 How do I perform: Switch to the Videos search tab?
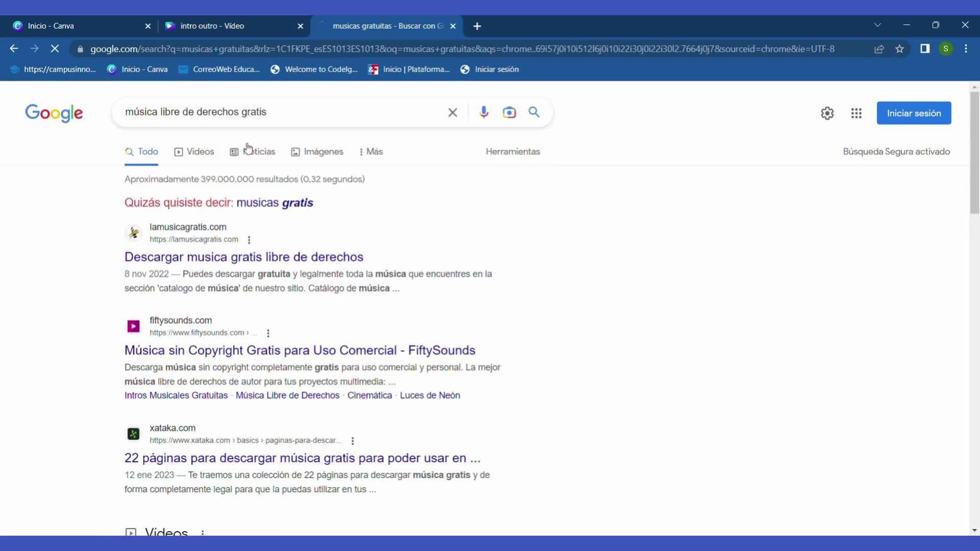pyautogui.click(x=194, y=152)
